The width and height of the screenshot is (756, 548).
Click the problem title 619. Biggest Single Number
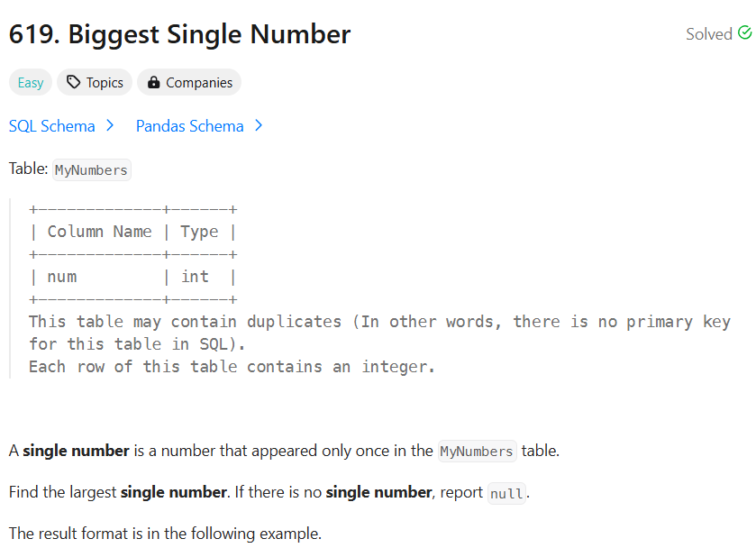[180, 34]
